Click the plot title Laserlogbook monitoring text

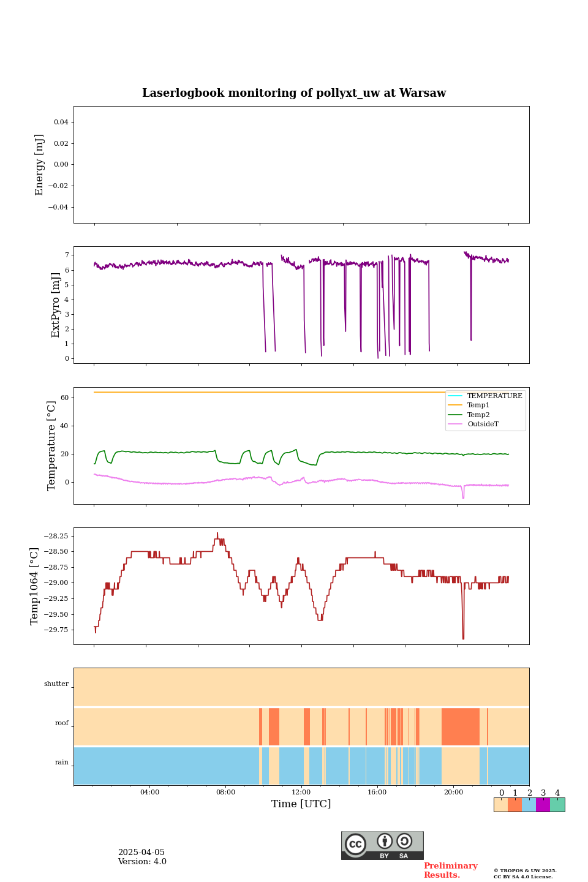pyautogui.click(x=294, y=93)
